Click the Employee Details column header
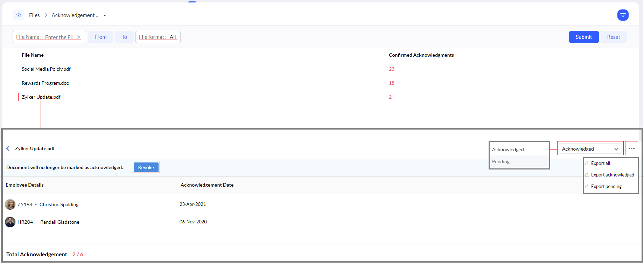Viewport: 644px width, 264px height. point(24,185)
